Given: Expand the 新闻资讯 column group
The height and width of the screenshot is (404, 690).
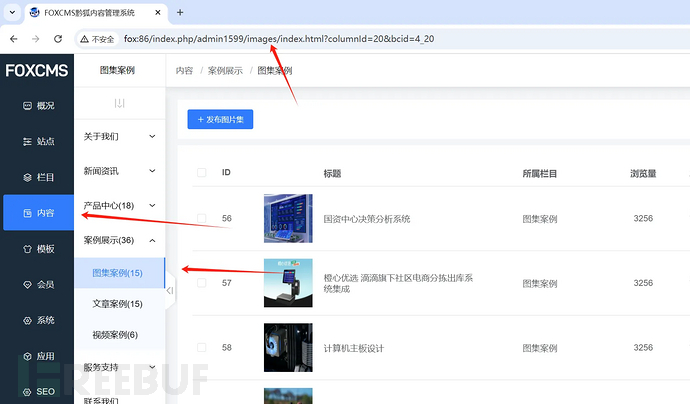Looking at the screenshot, I should [152, 171].
